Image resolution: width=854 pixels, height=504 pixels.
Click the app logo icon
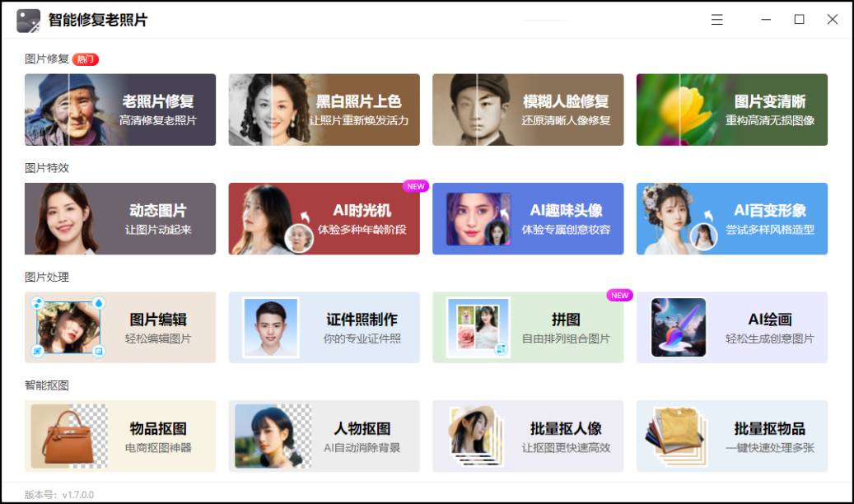[28, 21]
